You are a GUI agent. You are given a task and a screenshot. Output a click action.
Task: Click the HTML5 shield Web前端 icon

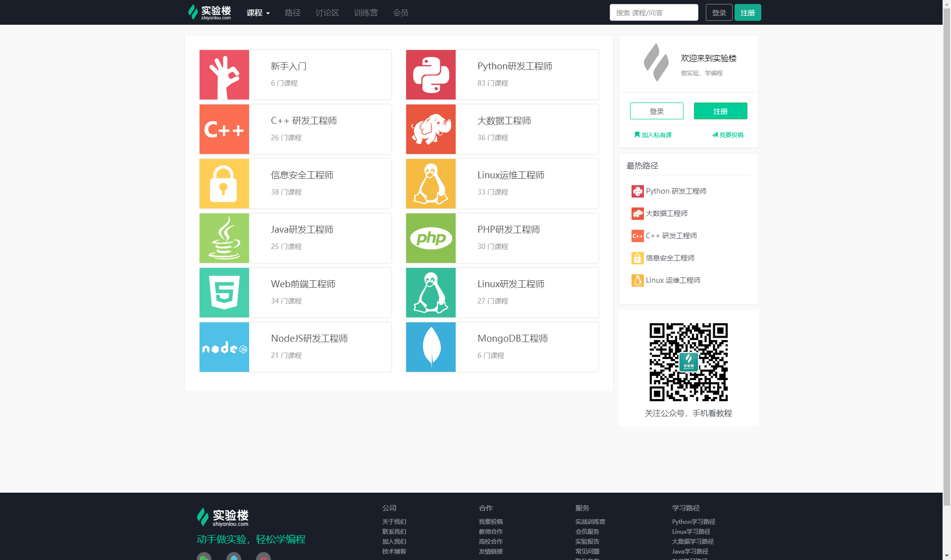click(x=224, y=293)
